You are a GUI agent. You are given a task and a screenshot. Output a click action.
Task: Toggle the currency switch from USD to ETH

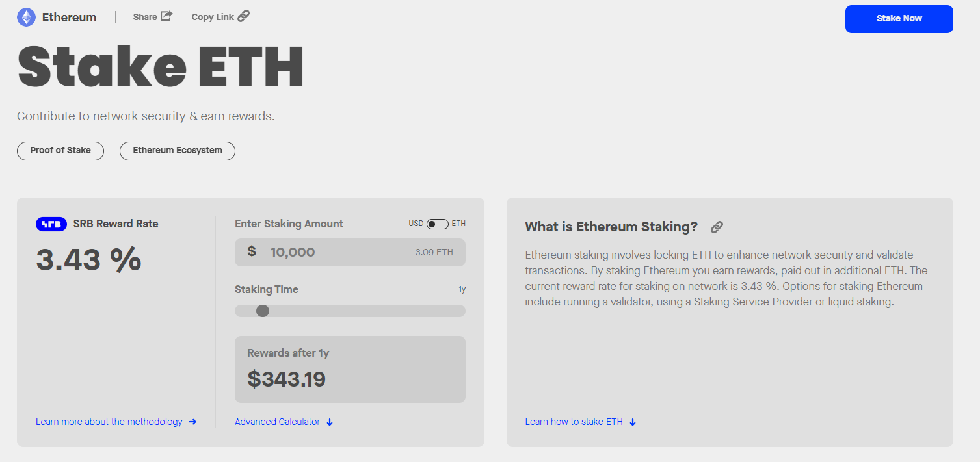coord(438,223)
